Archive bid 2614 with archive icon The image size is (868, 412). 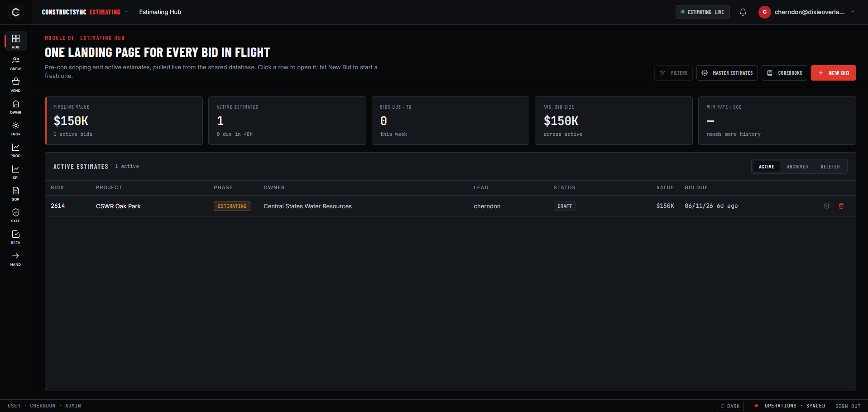coord(826,206)
